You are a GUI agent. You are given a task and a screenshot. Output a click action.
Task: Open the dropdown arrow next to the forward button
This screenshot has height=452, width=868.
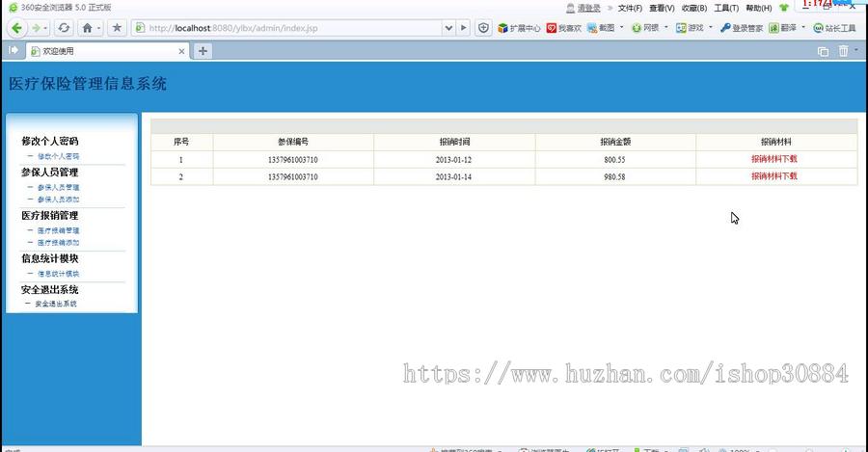click(x=45, y=28)
